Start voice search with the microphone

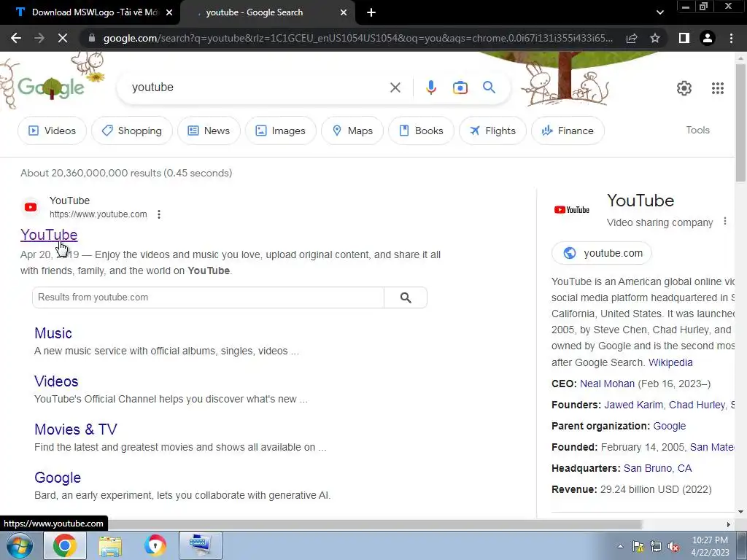point(430,87)
